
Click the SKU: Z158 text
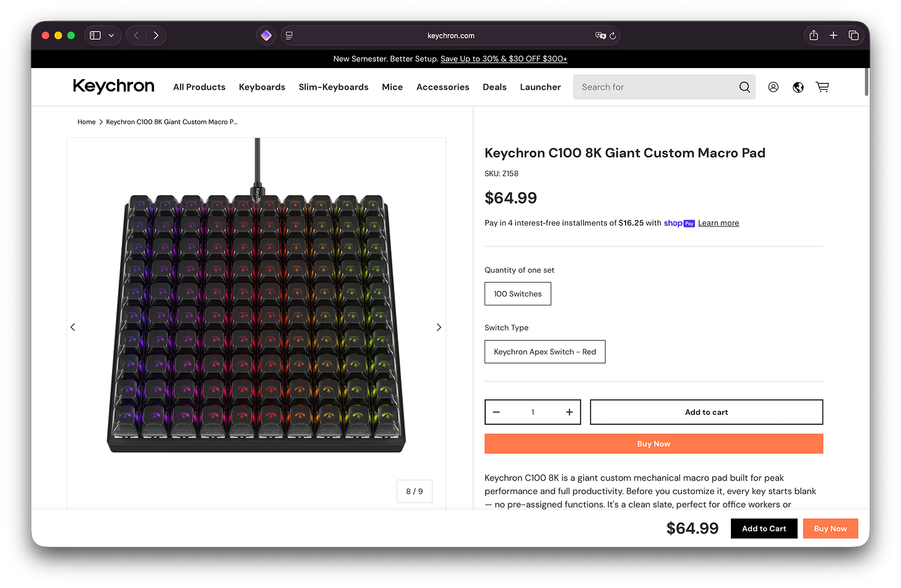[x=501, y=174]
